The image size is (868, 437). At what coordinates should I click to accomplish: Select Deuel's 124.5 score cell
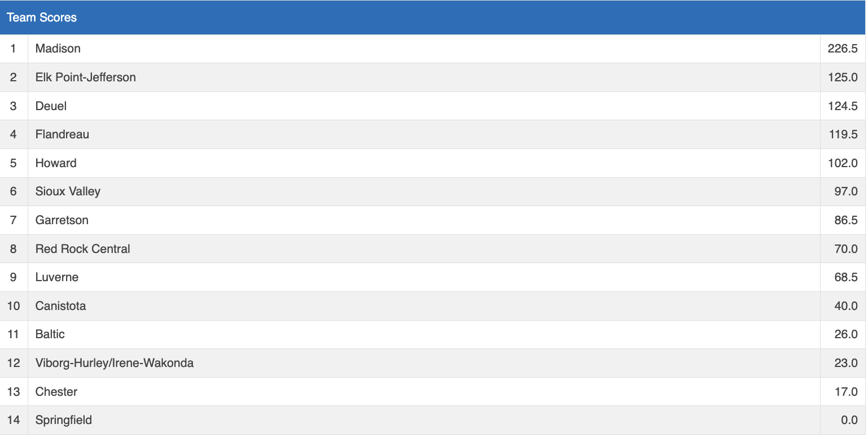[x=843, y=106]
